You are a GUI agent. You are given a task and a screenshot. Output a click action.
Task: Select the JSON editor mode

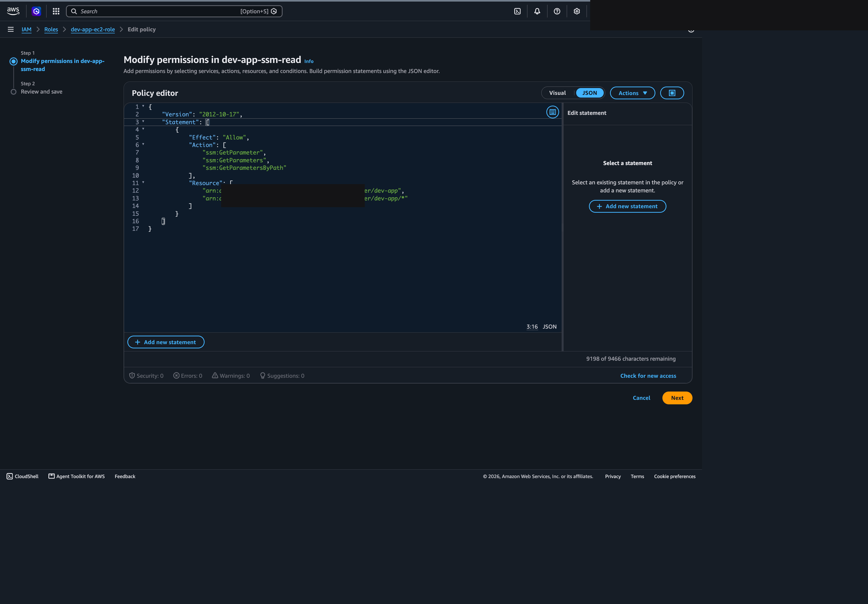coord(589,93)
